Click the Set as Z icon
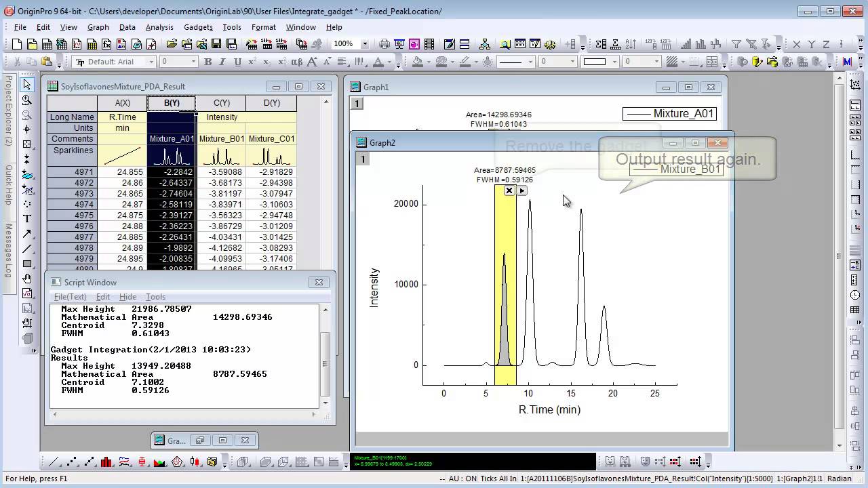This screenshot has height=488, width=868. [x=826, y=44]
